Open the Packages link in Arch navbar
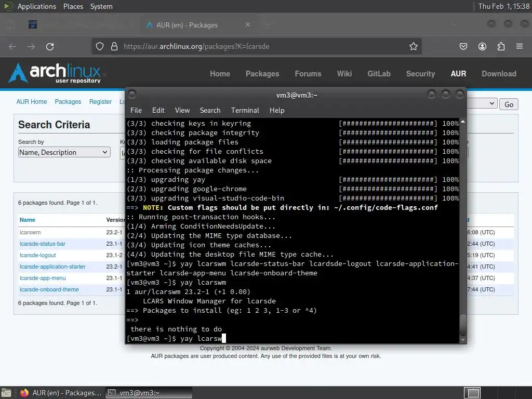532x399 pixels. pos(262,74)
